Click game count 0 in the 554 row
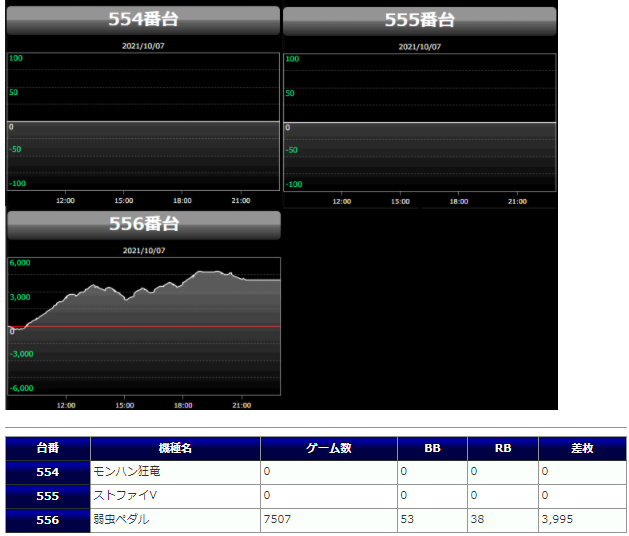 click(267, 471)
